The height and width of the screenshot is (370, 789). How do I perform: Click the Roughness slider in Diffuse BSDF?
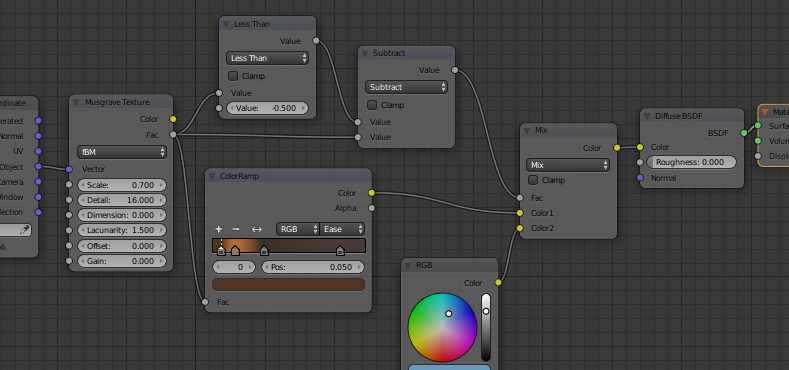(691, 162)
